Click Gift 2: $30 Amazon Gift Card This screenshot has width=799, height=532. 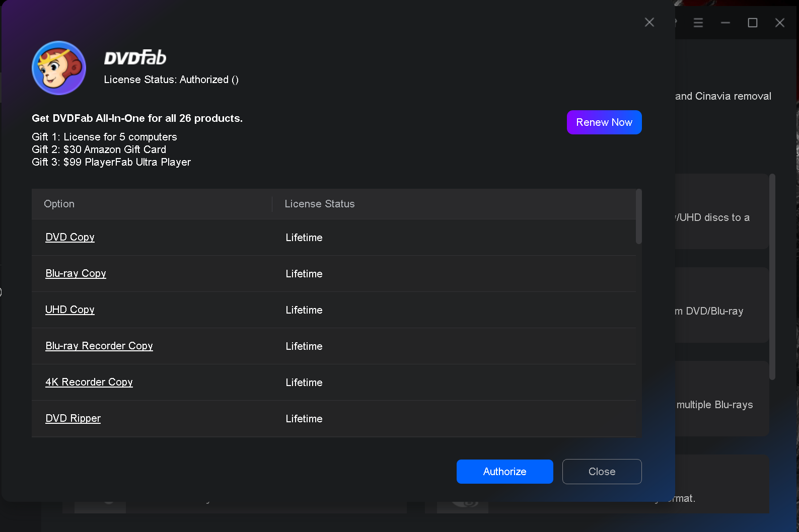pos(99,149)
